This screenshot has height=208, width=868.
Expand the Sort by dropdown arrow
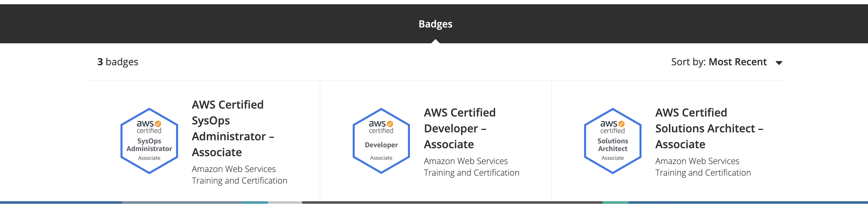pos(779,63)
